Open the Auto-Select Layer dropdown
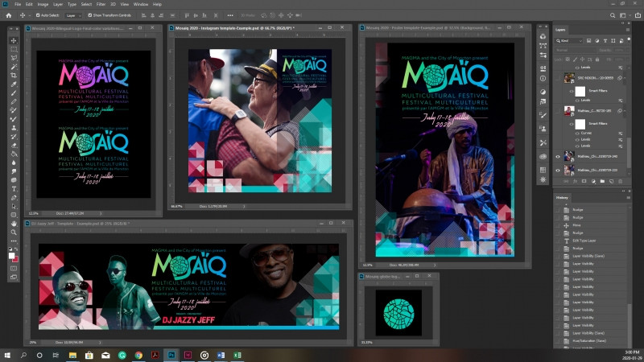This screenshot has width=644, height=362. click(x=73, y=15)
